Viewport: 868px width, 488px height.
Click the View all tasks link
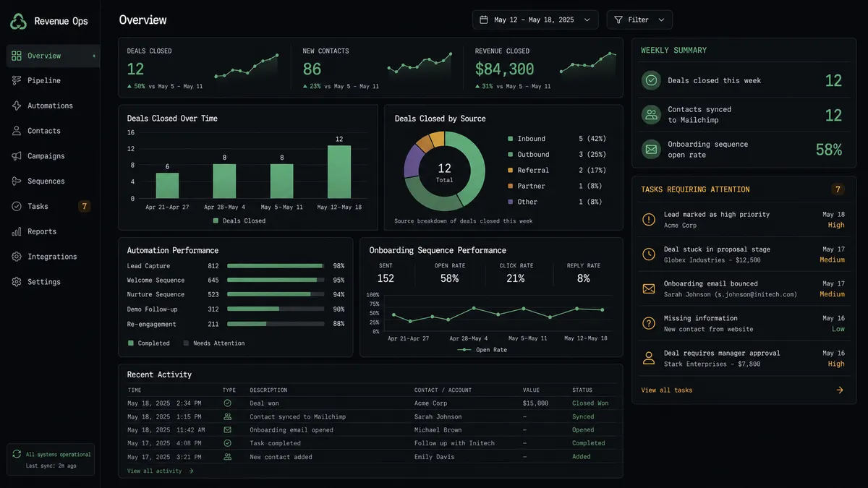(x=666, y=390)
